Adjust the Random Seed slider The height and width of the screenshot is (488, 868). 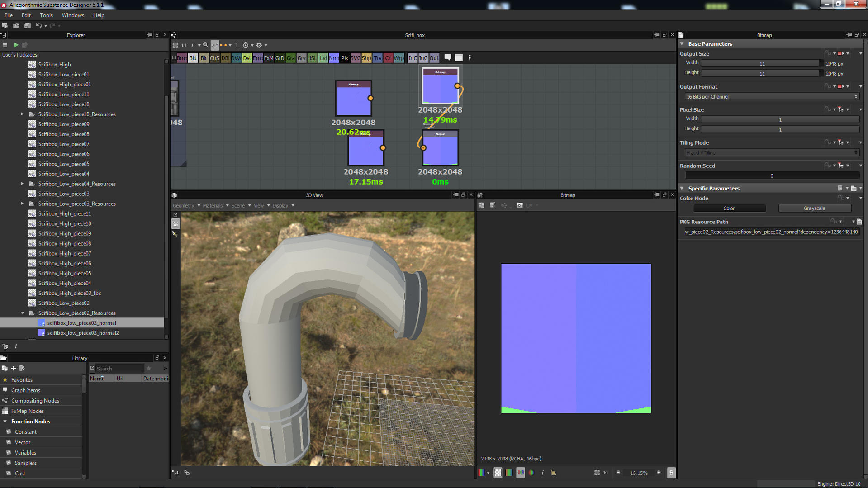772,176
